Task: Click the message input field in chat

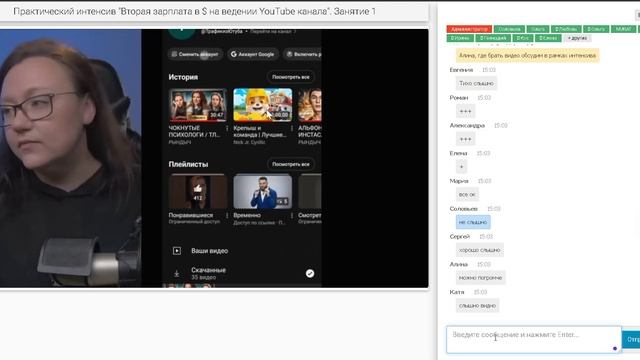Action: pos(534,339)
